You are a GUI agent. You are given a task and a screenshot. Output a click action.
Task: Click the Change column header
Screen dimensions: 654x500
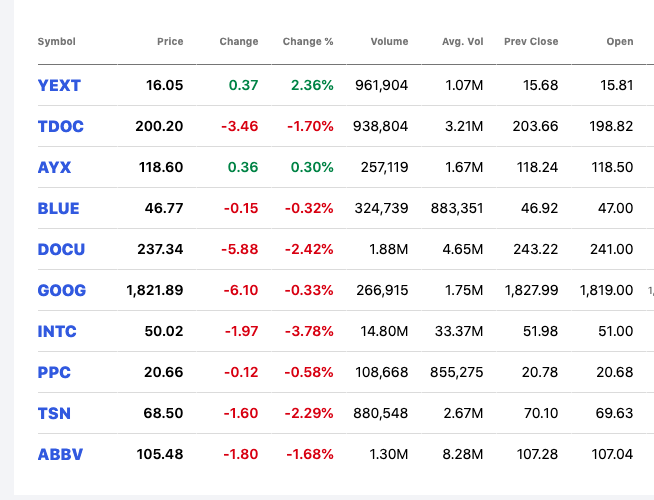coord(239,42)
